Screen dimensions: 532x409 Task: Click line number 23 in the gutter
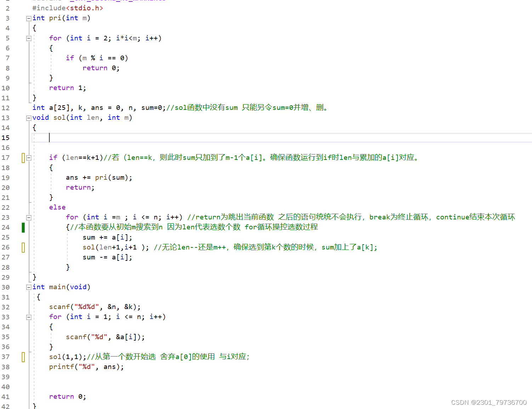pyautogui.click(x=6, y=217)
